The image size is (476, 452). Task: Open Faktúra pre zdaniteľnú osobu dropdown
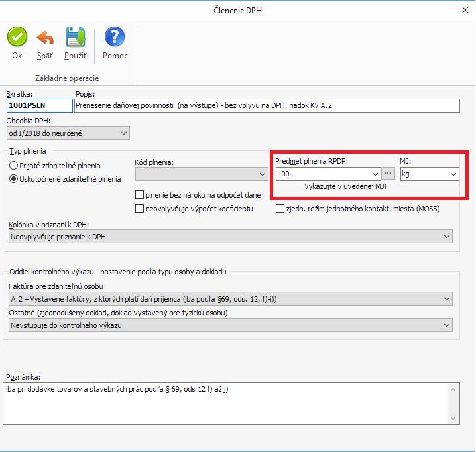231,299
